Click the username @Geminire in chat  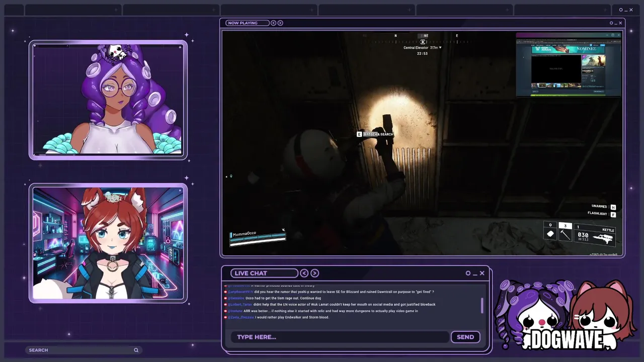pyautogui.click(x=236, y=298)
